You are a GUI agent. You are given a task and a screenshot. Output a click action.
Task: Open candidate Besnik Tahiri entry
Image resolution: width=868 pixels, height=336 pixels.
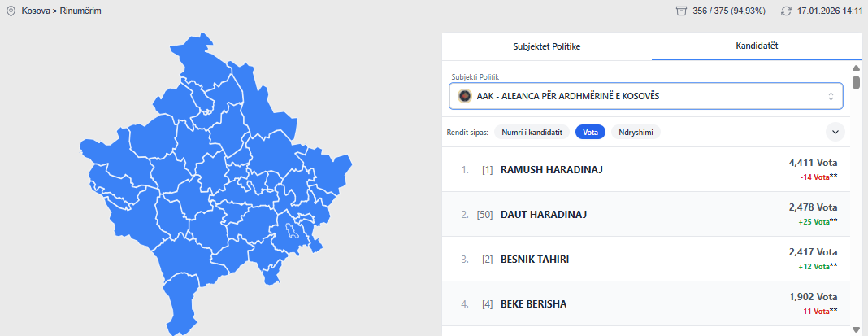pos(645,259)
